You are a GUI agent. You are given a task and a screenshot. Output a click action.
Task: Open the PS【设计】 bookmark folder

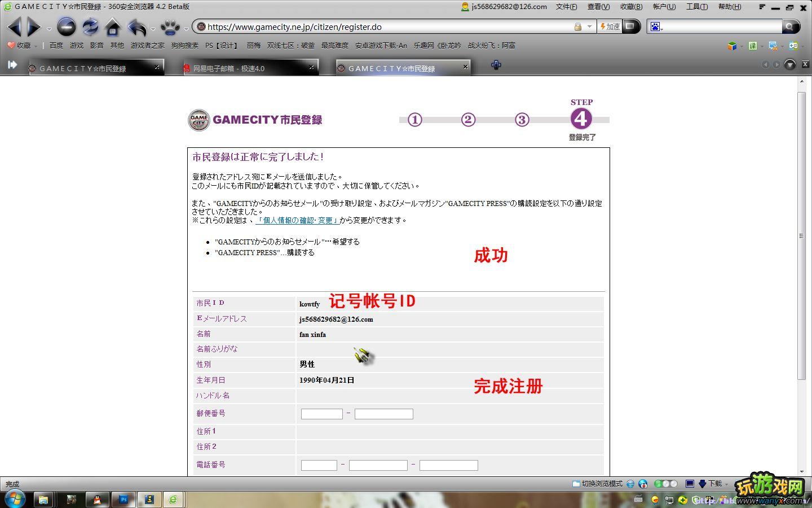(222, 45)
